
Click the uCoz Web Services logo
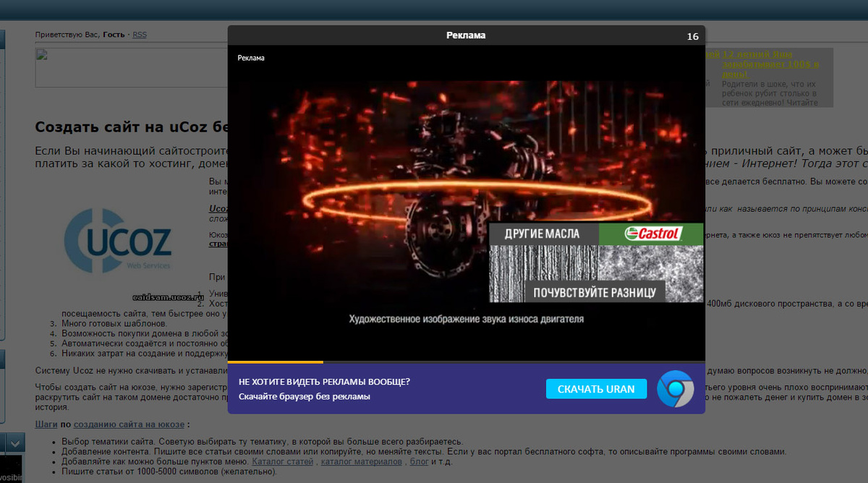point(118,239)
